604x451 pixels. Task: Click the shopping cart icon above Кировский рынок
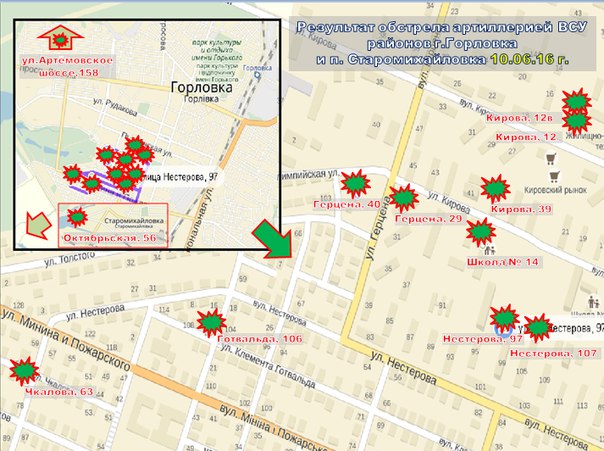[x=554, y=177]
